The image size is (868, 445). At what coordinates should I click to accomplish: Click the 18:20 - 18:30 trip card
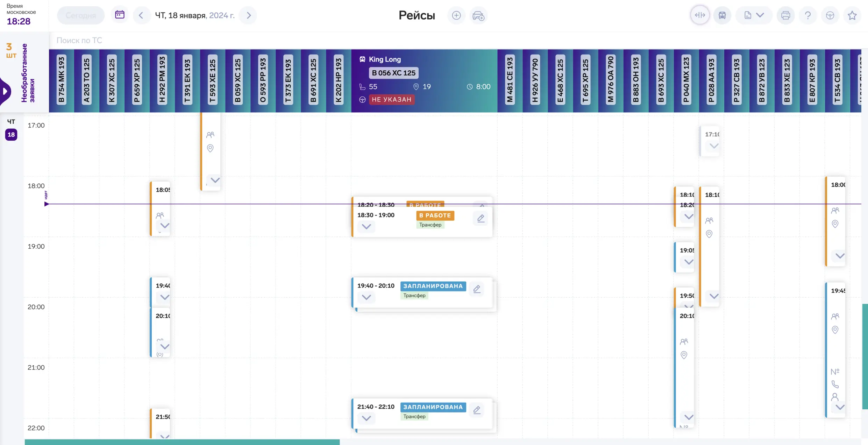421,202
